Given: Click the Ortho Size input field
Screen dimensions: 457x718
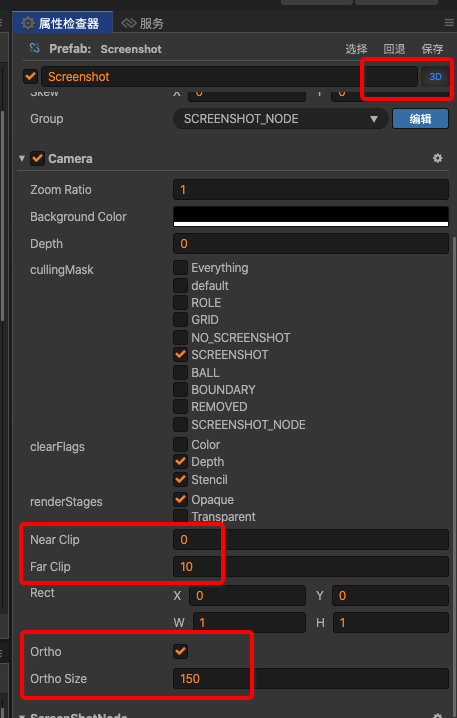Looking at the screenshot, I should tap(310, 679).
